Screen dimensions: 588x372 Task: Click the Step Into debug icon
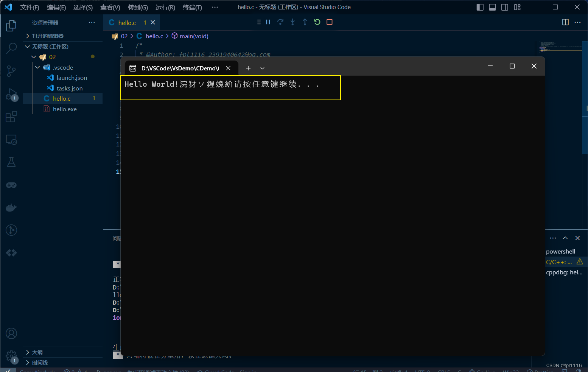coord(292,22)
